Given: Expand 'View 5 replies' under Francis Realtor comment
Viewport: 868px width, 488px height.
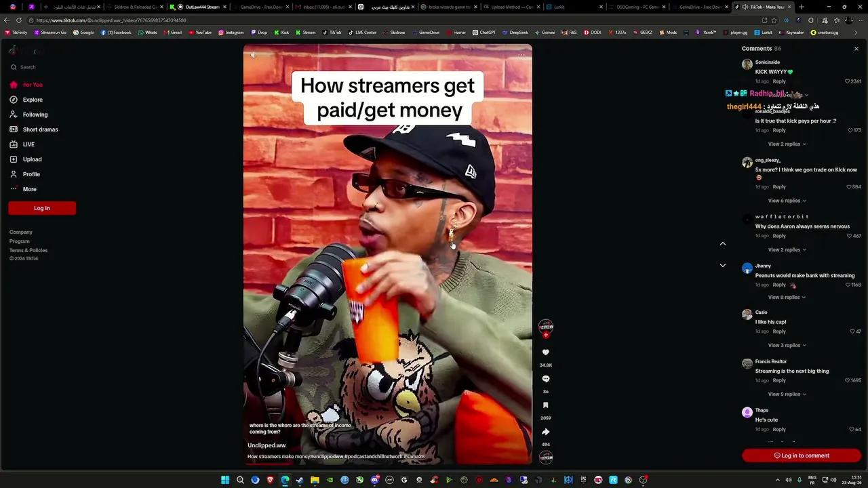Looking at the screenshot, I should coord(787,394).
